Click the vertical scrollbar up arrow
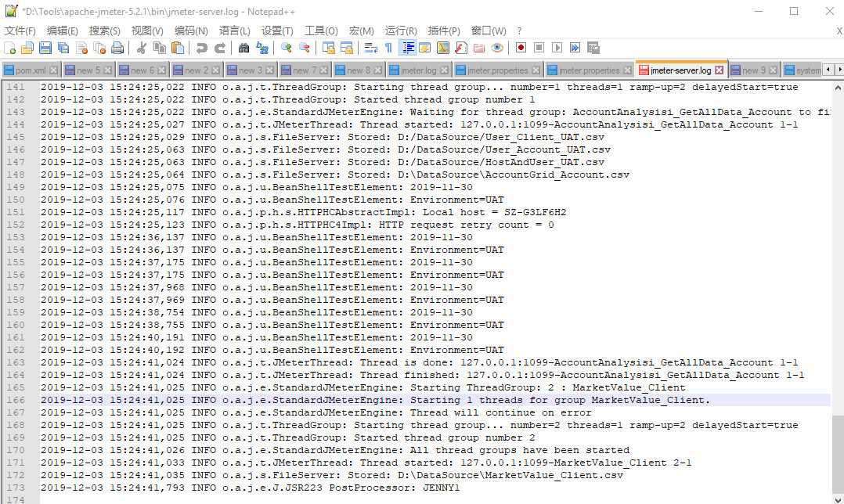Image resolution: width=844 pixels, height=504 pixels. click(838, 87)
